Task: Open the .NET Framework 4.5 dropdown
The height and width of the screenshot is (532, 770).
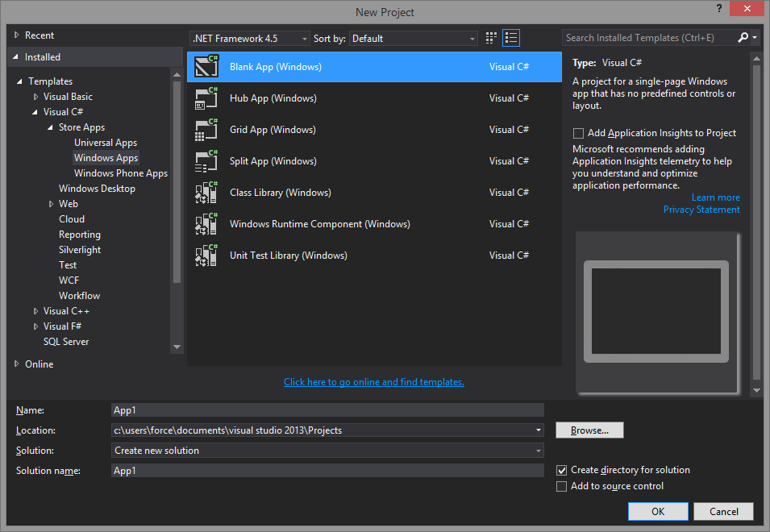Action: [x=305, y=38]
